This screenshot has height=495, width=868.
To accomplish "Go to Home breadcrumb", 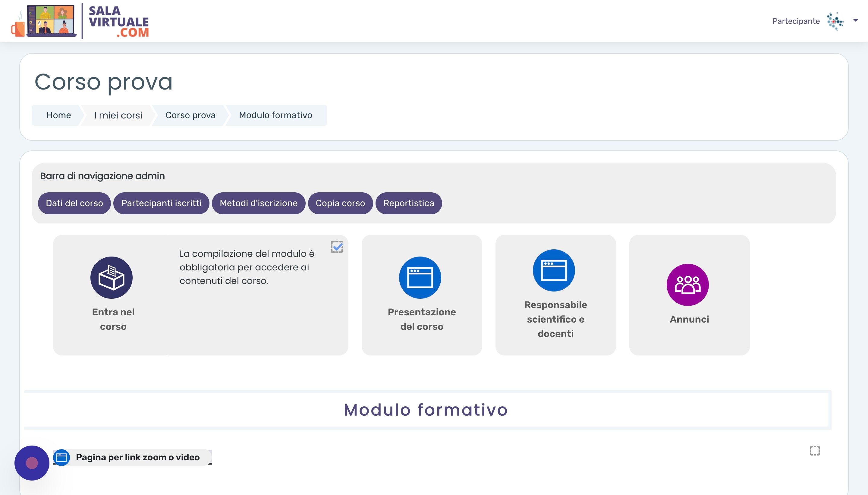I will [x=58, y=115].
